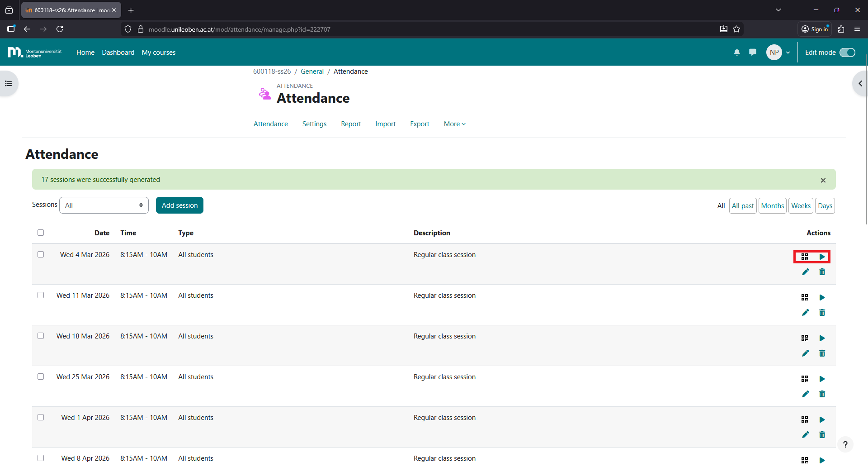Take attendance for Wed 18 Mar 2026

(x=822, y=338)
